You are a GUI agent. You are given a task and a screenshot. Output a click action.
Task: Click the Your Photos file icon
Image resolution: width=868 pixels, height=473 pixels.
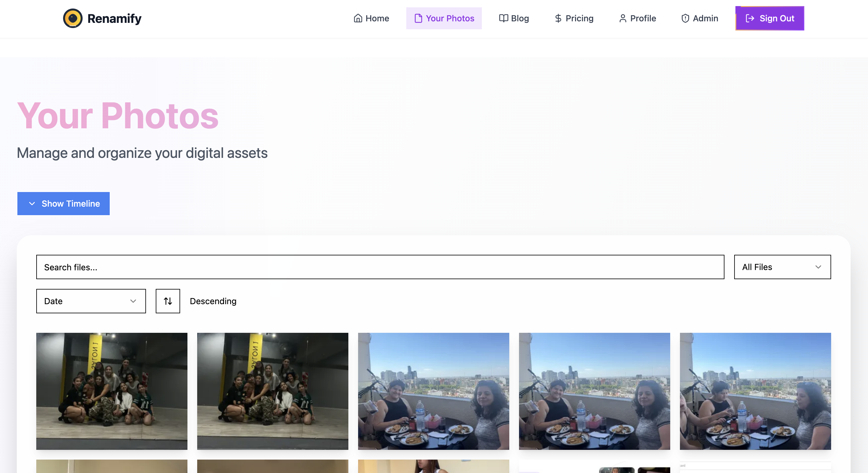coord(418,18)
